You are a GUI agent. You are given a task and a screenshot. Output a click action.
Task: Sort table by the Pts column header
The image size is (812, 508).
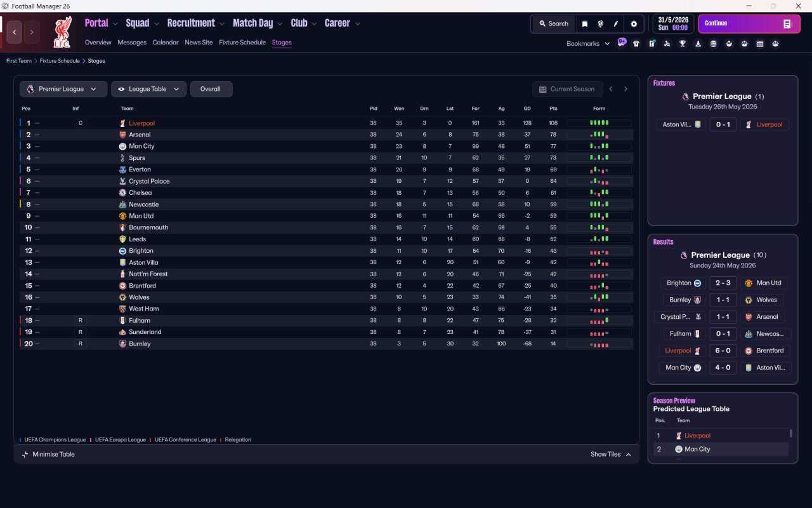click(553, 109)
